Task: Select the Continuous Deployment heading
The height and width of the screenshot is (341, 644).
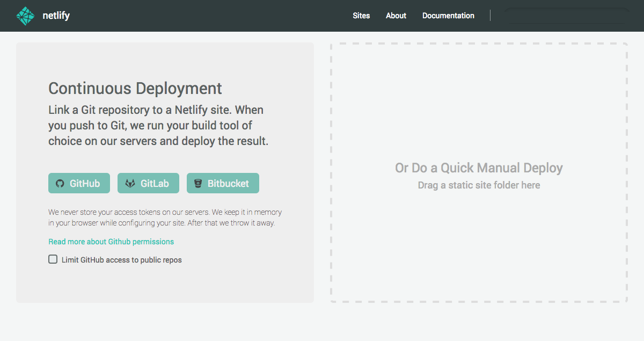Action: [135, 88]
